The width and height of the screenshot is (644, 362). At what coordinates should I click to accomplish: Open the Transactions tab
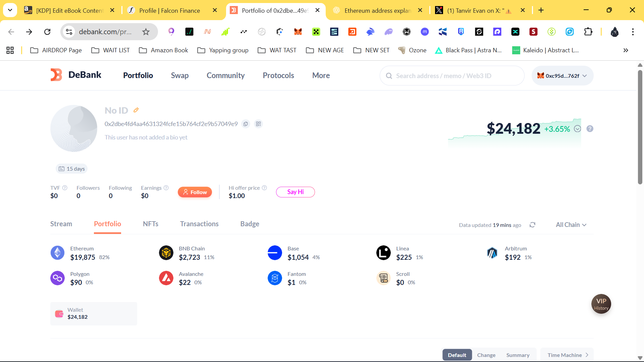(199, 224)
